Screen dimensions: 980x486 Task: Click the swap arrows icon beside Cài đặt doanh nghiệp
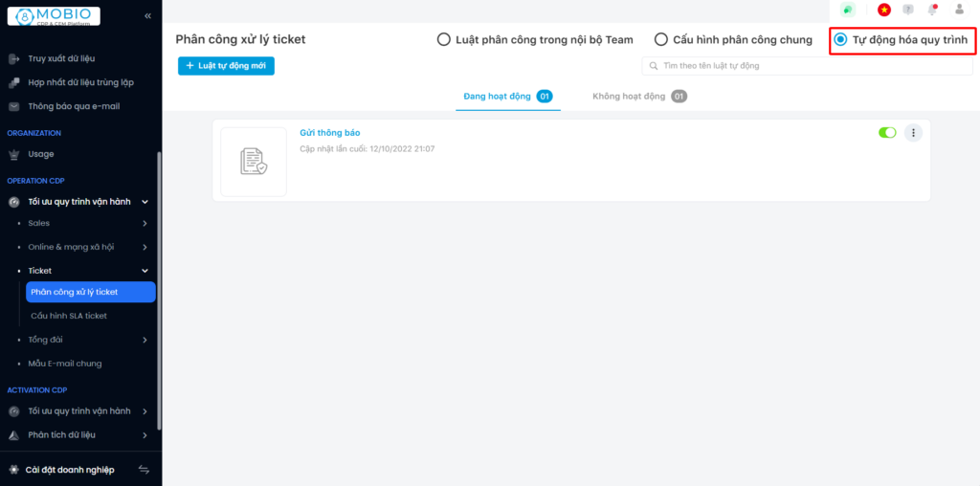pyautogui.click(x=145, y=470)
